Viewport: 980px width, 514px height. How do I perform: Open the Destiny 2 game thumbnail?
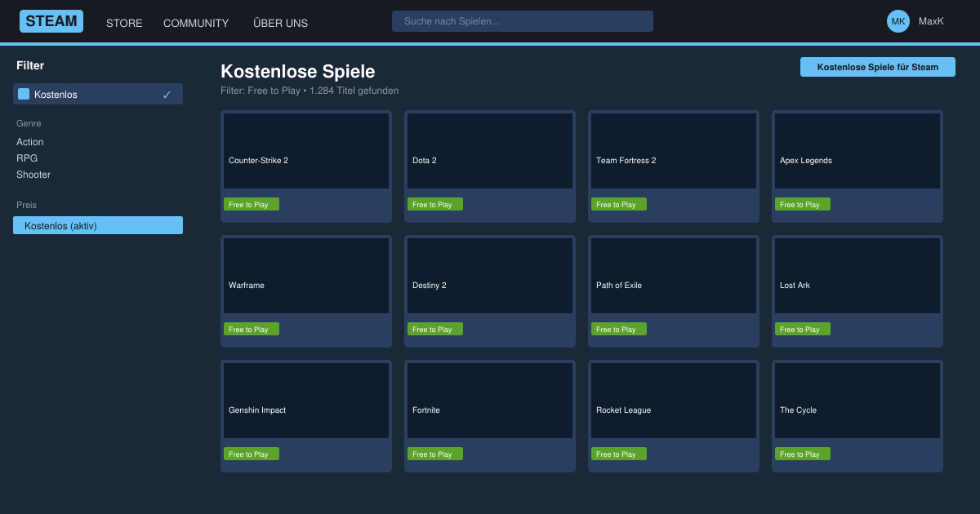coord(490,276)
